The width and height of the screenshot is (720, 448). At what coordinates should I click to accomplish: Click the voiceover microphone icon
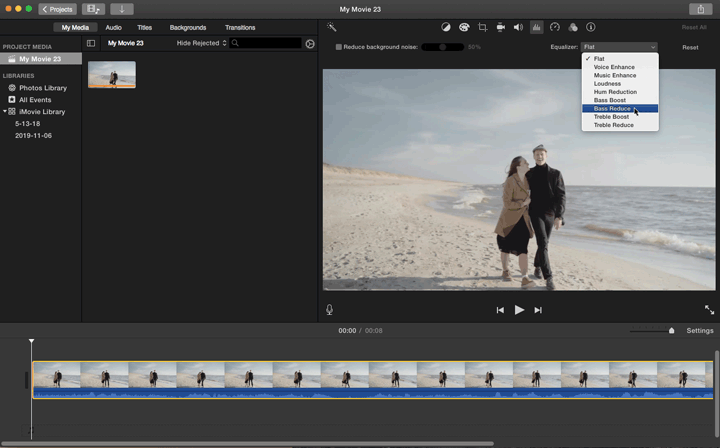click(329, 310)
